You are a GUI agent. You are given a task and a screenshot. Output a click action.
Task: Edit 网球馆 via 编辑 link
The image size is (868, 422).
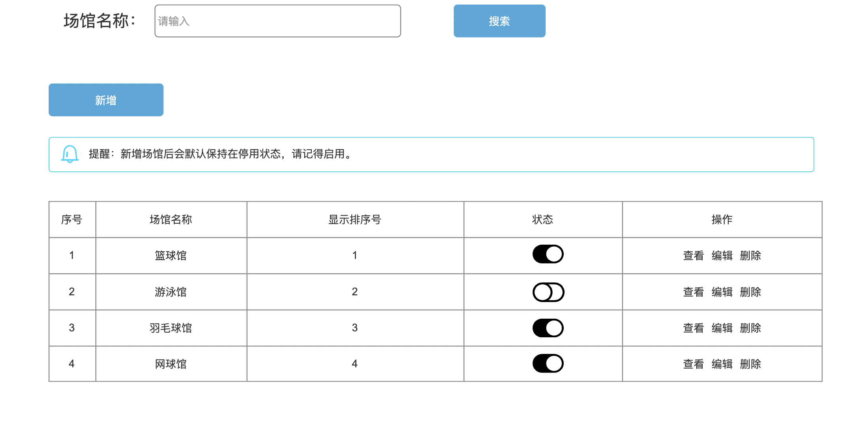tap(722, 364)
